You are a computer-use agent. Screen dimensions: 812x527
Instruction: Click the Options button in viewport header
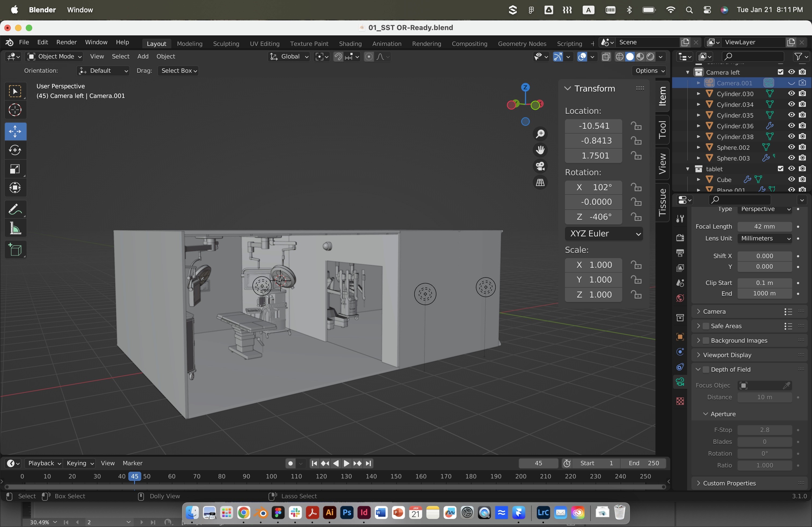click(x=650, y=71)
